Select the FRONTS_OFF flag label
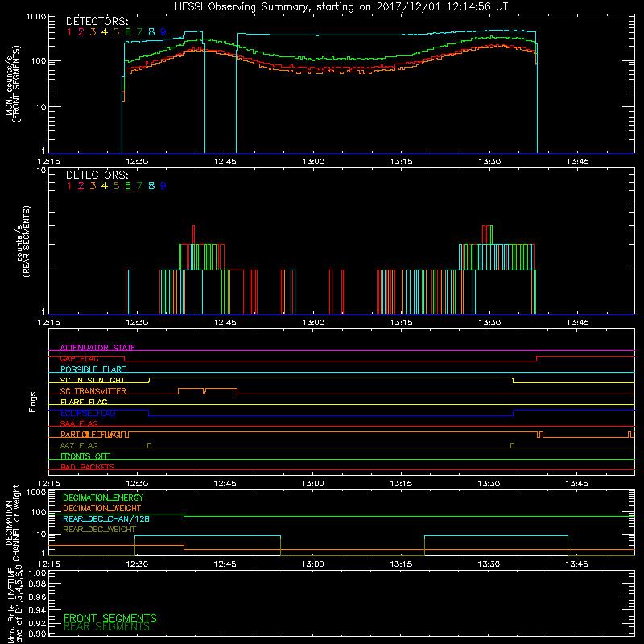 click(x=85, y=456)
